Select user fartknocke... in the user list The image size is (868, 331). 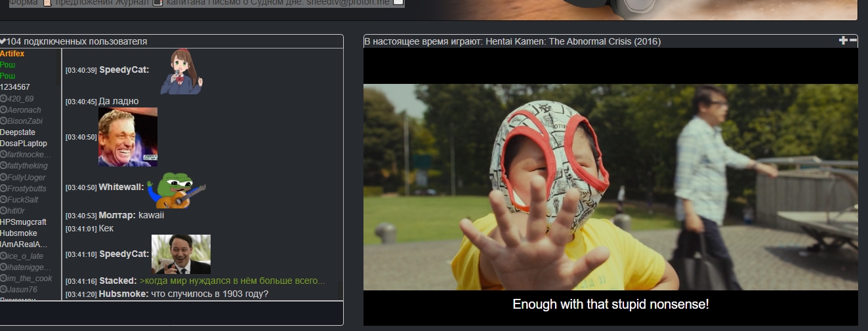(x=29, y=155)
